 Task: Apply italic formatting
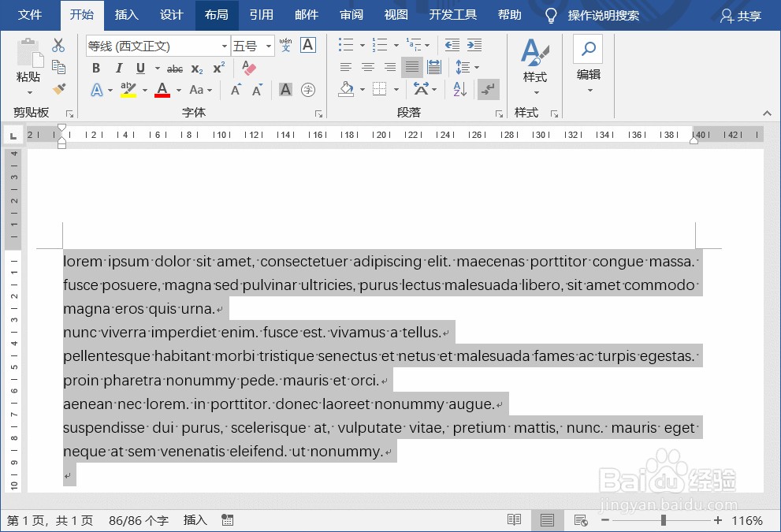click(x=119, y=68)
